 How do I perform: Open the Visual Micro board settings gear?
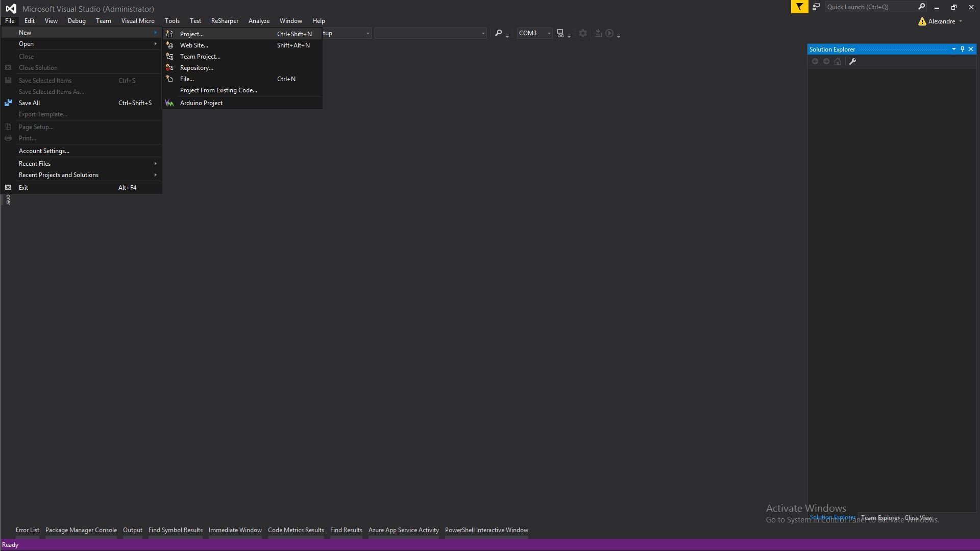pyautogui.click(x=582, y=33)
